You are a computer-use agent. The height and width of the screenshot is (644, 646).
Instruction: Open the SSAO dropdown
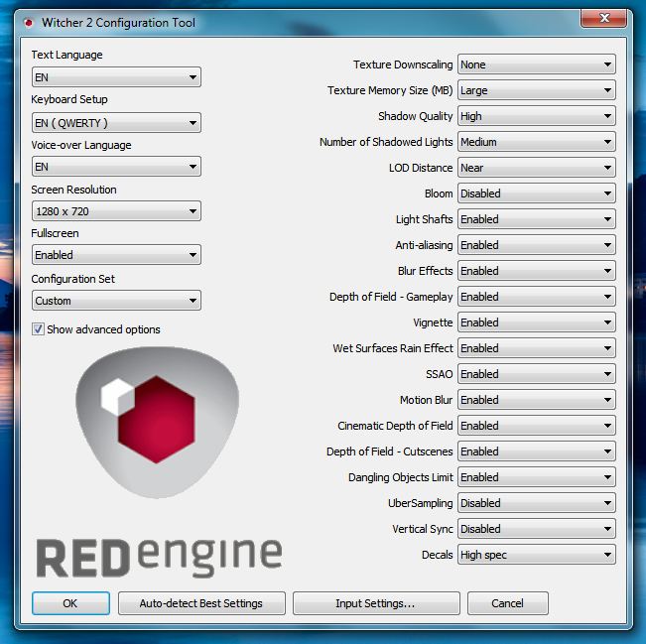point(537,374)
